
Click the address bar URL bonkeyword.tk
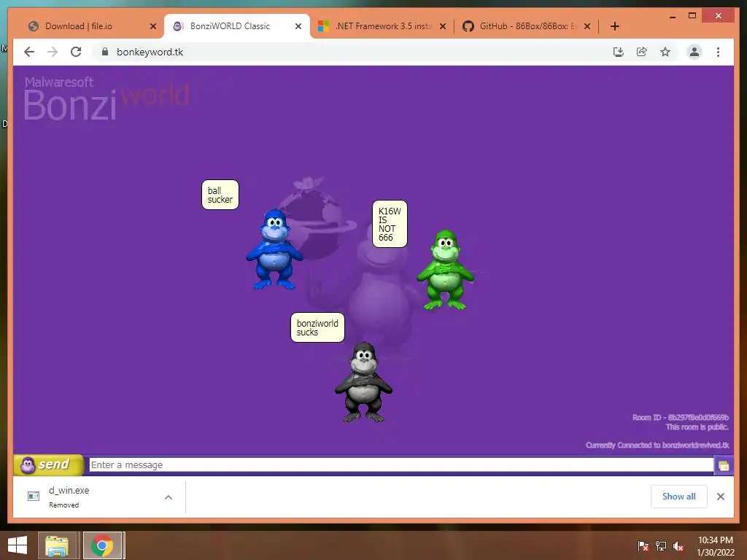150,52
